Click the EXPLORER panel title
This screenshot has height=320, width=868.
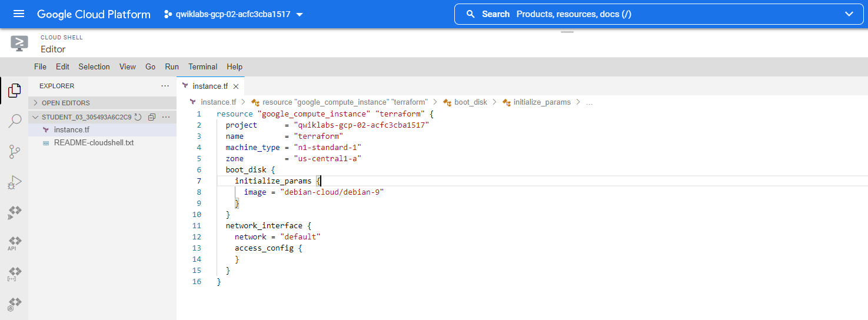pos(57,86)
